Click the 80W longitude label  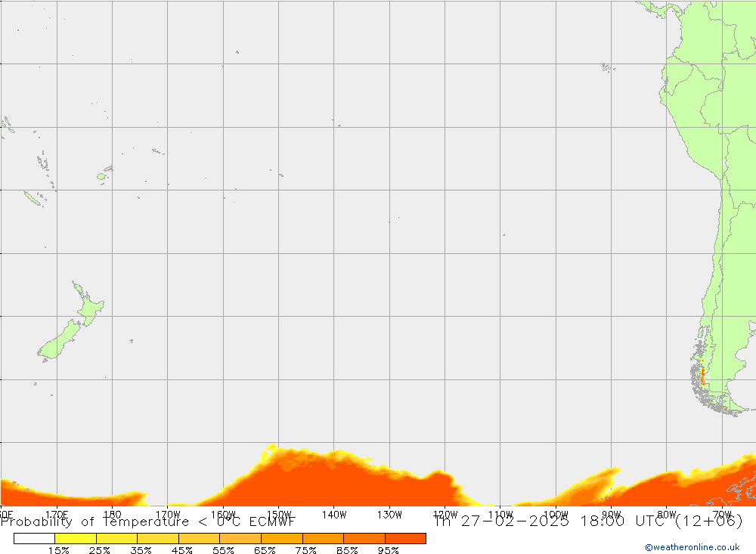[x=667, y=515]
